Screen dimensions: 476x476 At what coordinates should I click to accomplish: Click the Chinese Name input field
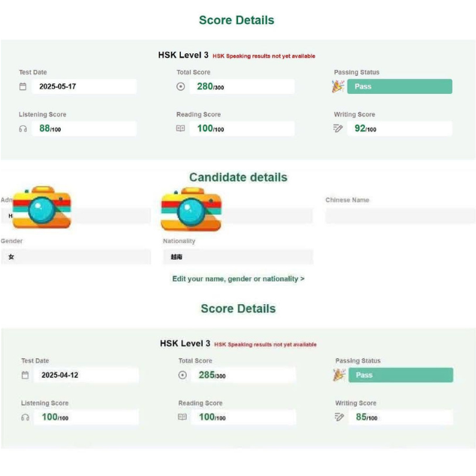pos(400,215)
